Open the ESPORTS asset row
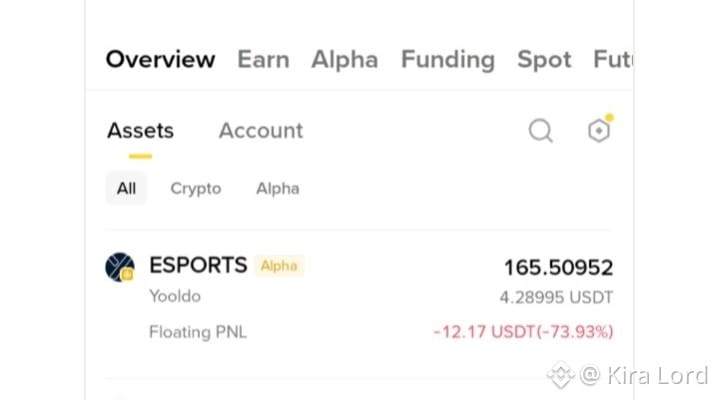The image size is (716, 400). (359, 298)
